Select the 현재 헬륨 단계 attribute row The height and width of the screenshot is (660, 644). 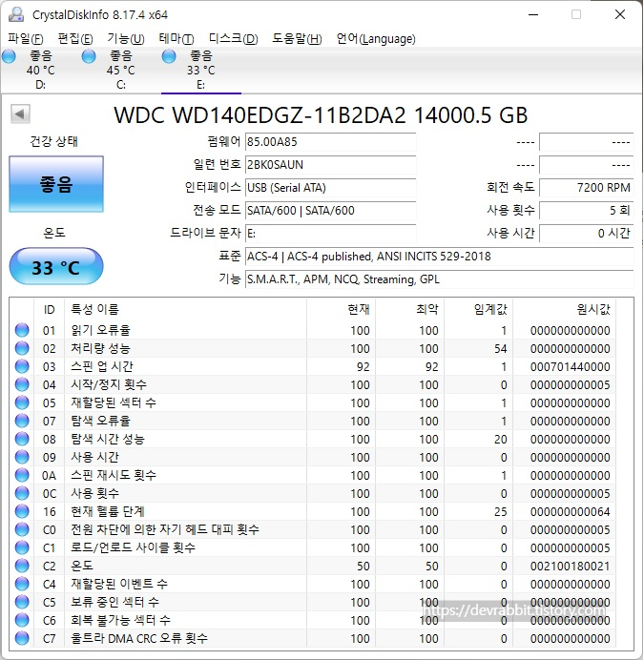pos(313,511)
